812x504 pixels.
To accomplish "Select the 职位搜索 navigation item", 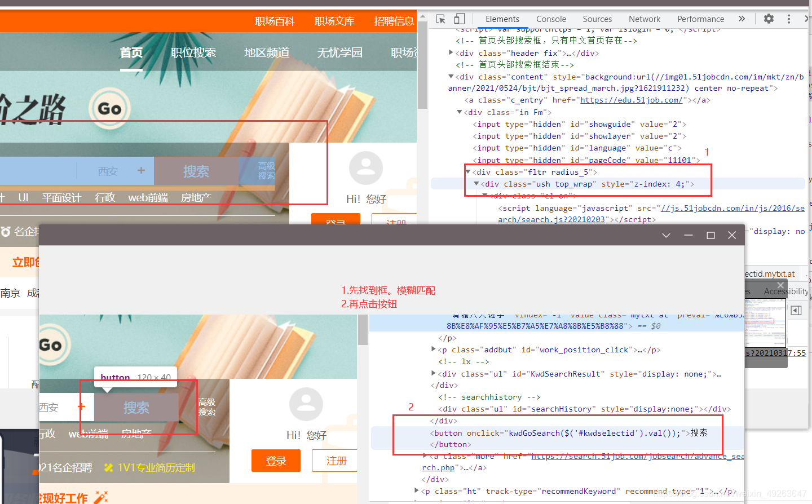I will 193,52.
